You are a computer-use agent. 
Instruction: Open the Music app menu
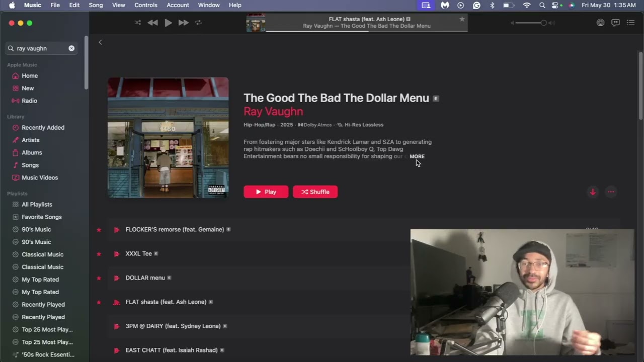coord(33,5)
